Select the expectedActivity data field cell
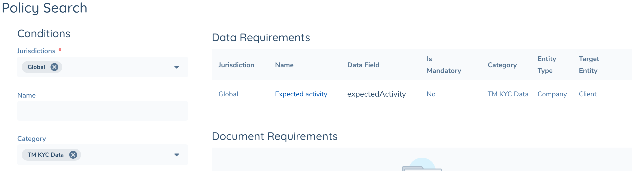The height and width of the screenshot is (171, 644). coord(376,94)
